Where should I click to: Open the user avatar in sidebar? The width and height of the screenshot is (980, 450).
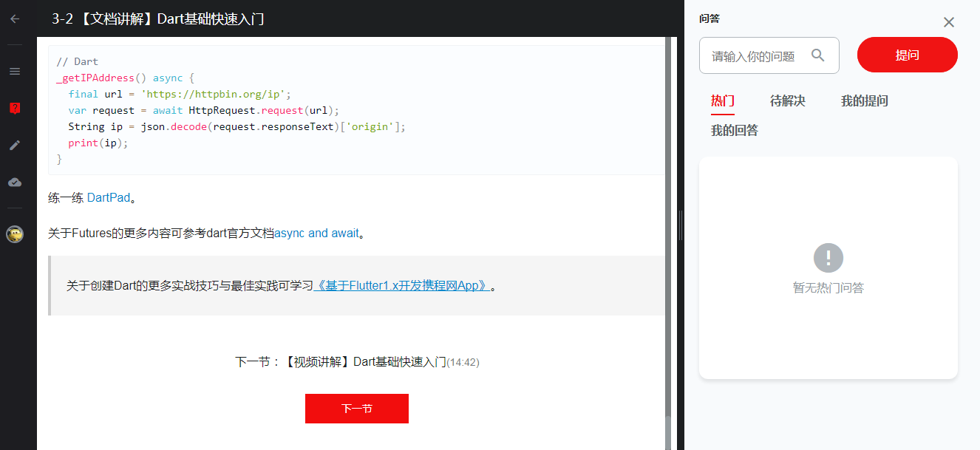coord(15,235)
